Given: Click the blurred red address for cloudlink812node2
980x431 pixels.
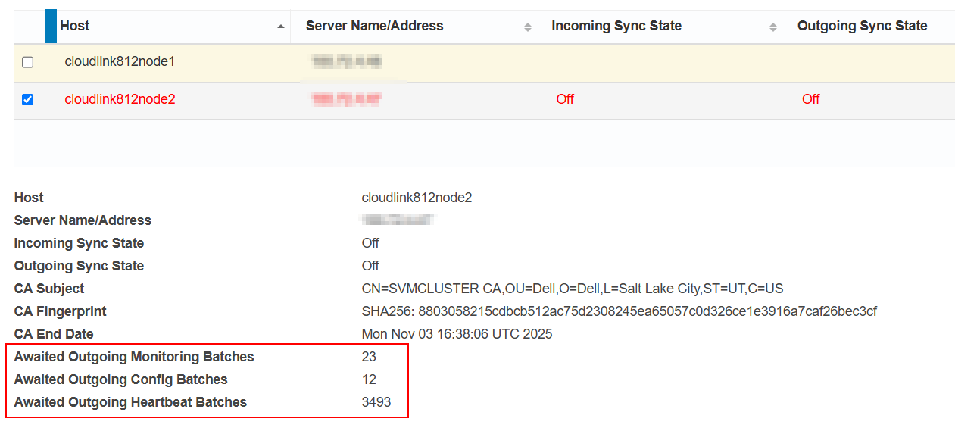Looking at the screenshot, I should [347, 99].
